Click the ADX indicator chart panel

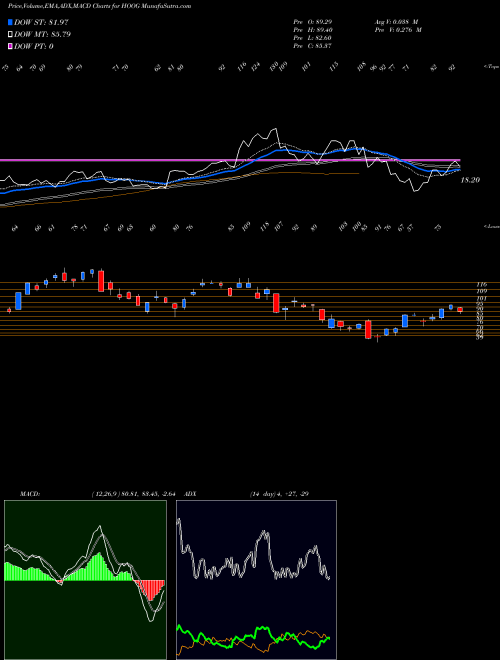click(x=256, y=580)
